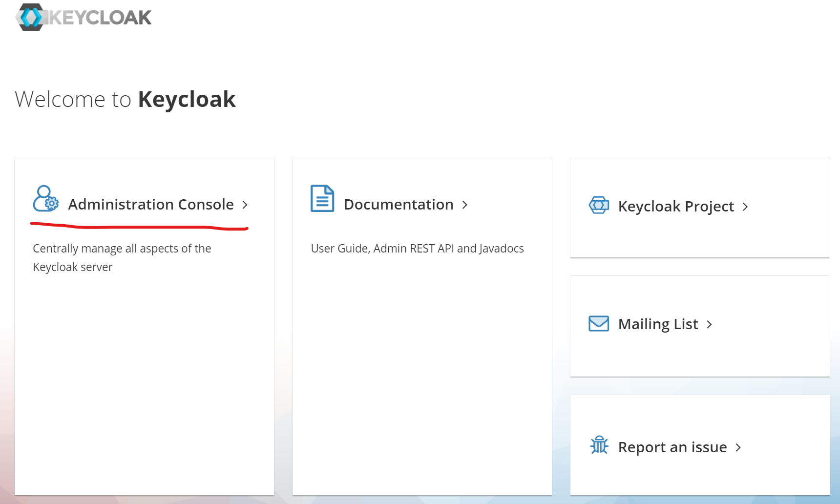
Task: Click the Keycloak Project hexagon icon
Action: 599,205
